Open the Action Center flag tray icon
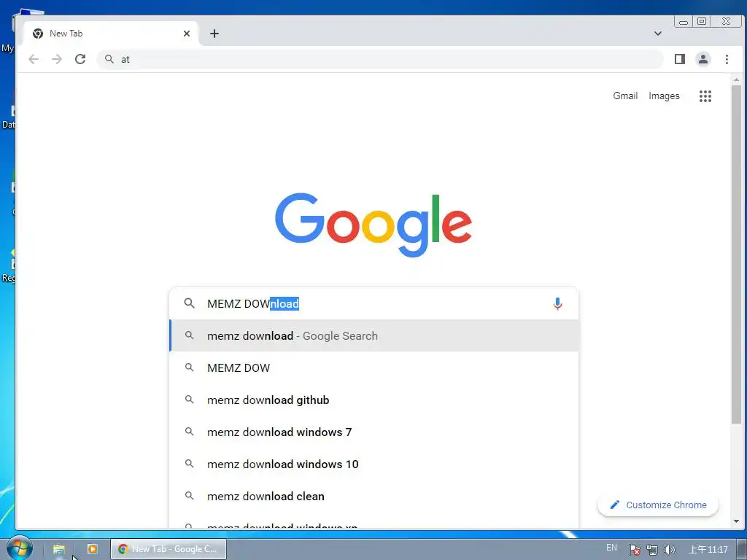 click(x=634, y=550)
